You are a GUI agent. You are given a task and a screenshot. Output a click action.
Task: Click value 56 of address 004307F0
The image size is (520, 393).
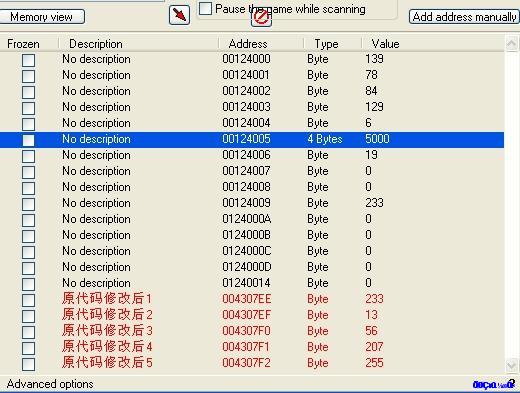point(371,331)
